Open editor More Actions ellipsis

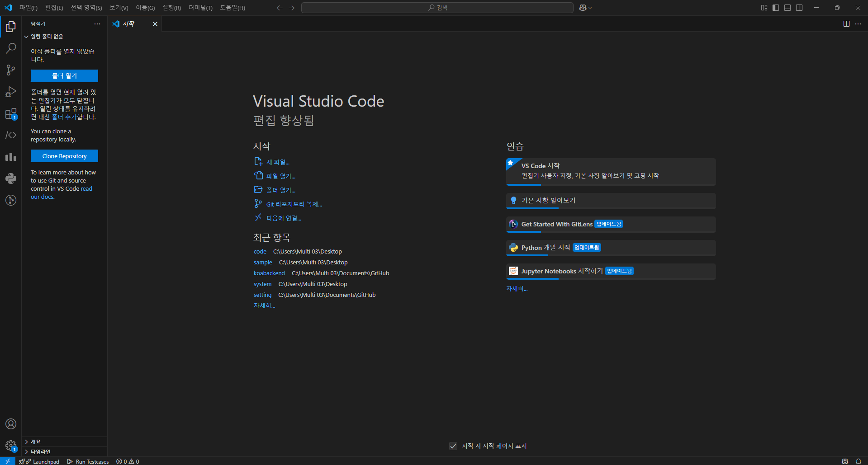[x=858, y=24]
